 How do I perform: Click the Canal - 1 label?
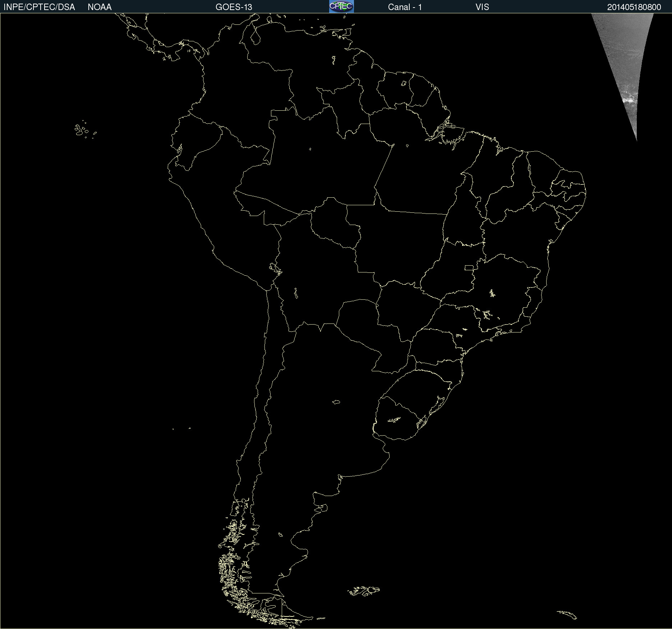coord(405,7)
